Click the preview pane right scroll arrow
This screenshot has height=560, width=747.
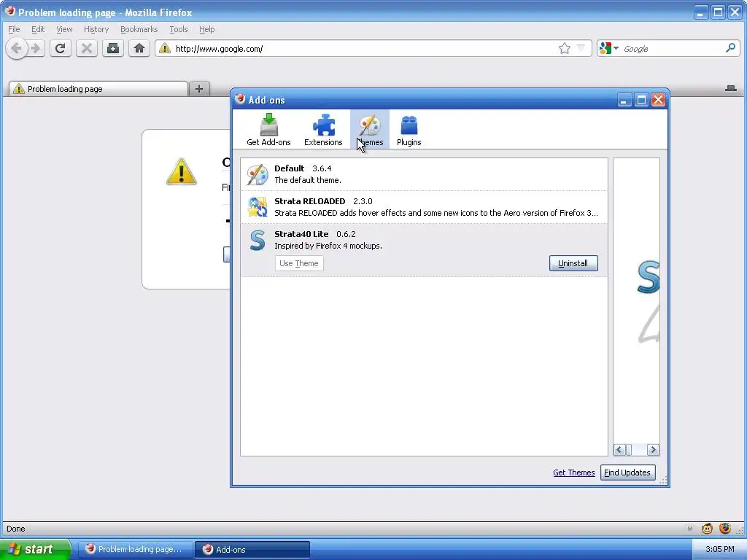[653, 449]
